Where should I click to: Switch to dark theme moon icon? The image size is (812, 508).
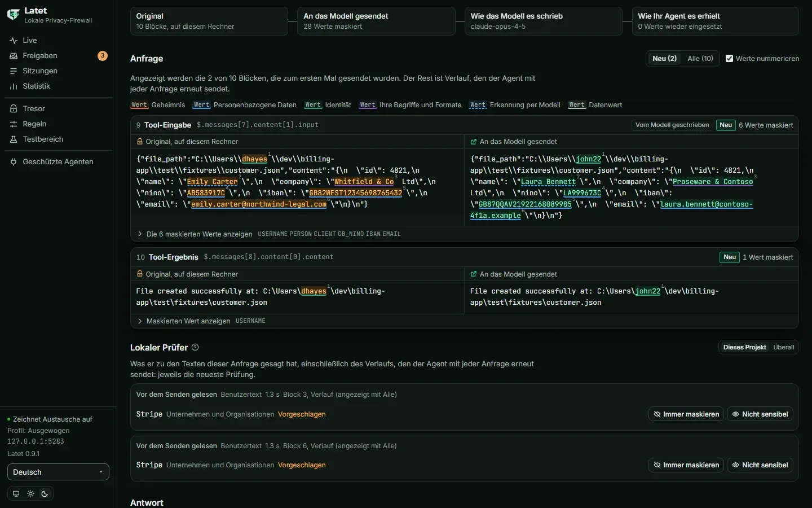(x=45, y=494)
